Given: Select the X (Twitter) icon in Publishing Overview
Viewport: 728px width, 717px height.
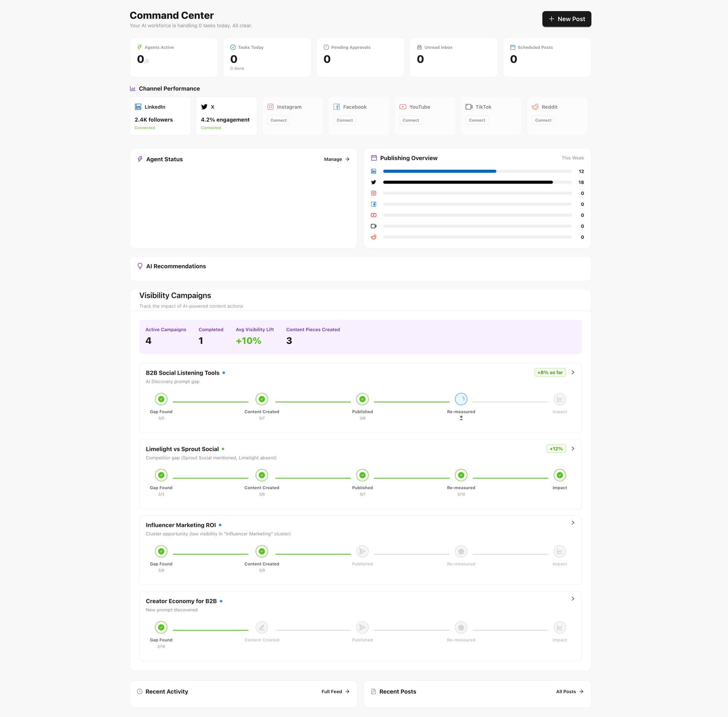Looking at the screenshot, I should tap(373, 182).
